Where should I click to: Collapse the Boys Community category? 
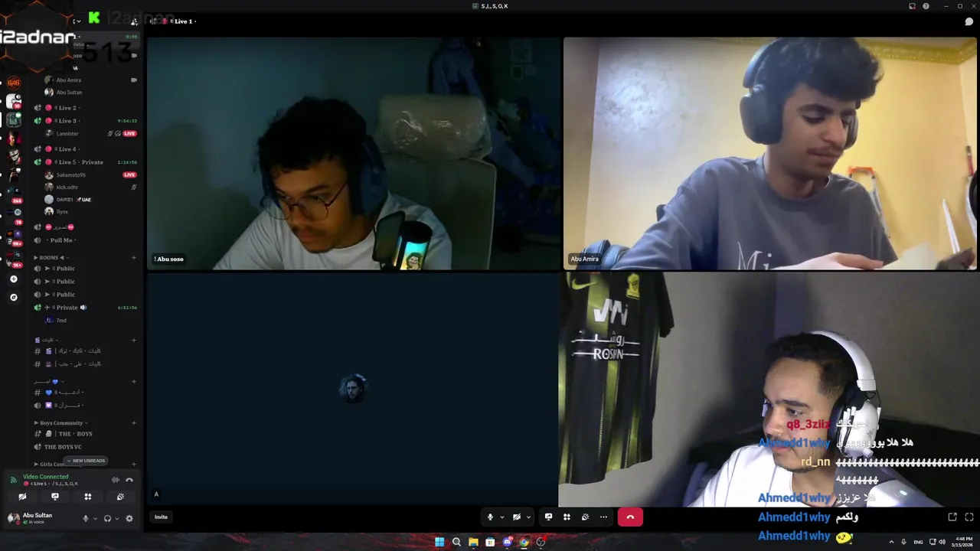[x=61, y=423]
